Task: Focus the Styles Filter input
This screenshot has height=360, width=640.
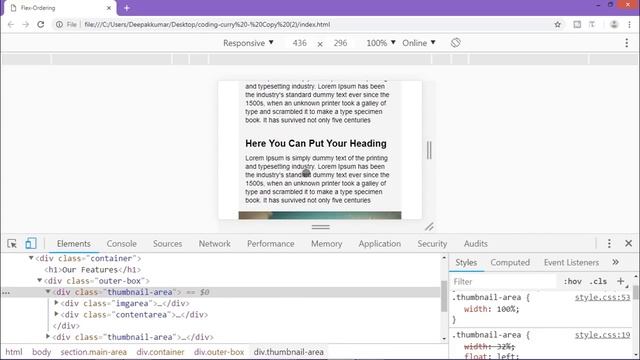Action: [x=504, y=281]
